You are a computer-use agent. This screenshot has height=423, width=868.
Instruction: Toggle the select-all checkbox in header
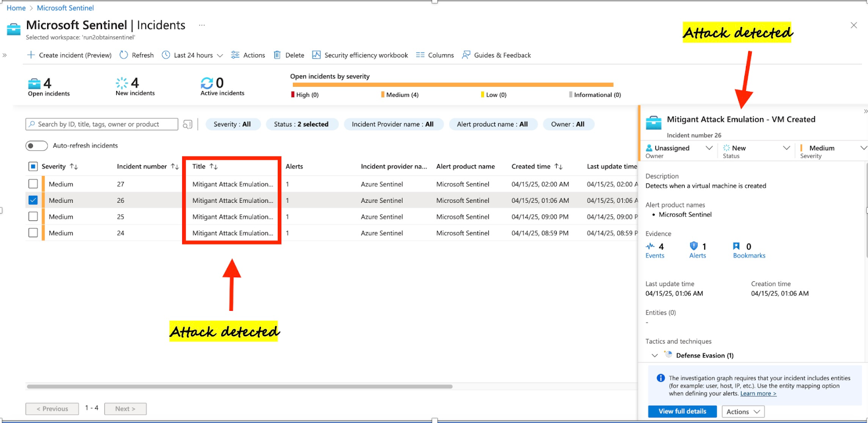tap(33, 166)
